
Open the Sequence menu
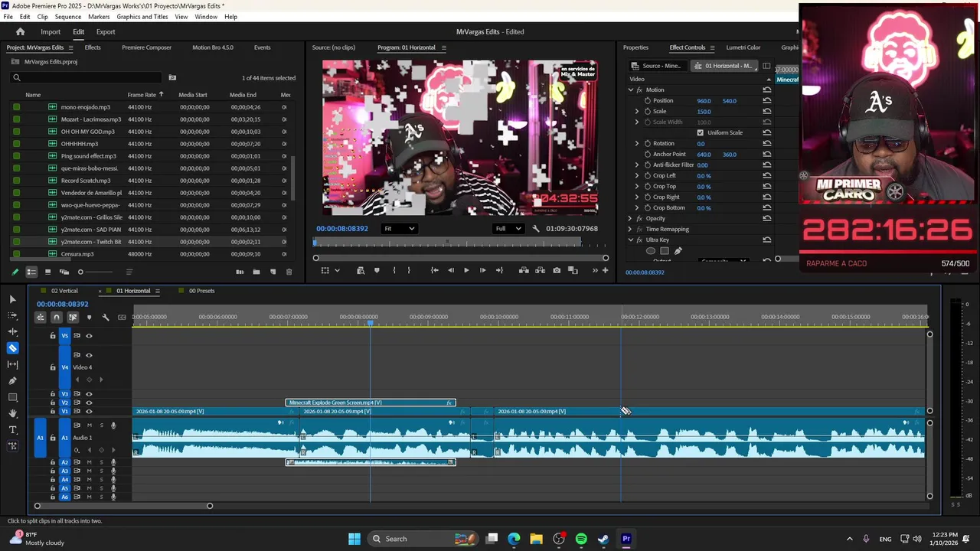click(67, 17)
